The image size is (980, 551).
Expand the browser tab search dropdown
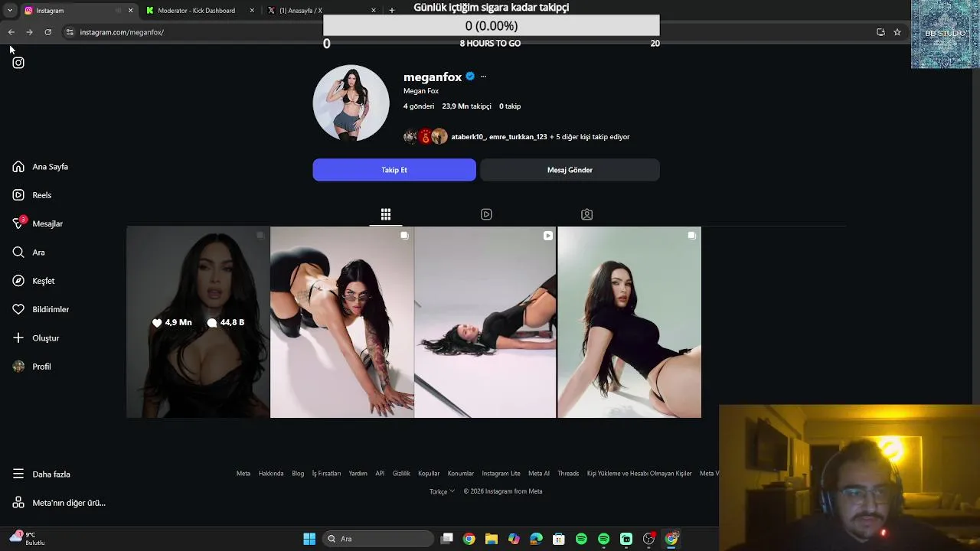pos(9,11)
